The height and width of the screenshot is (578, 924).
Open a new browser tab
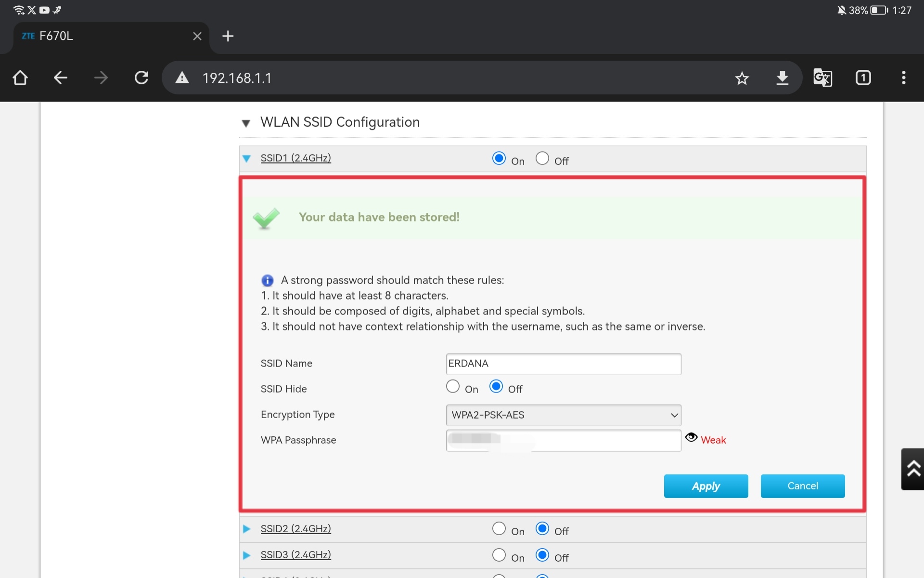click(x=228, y=36)
